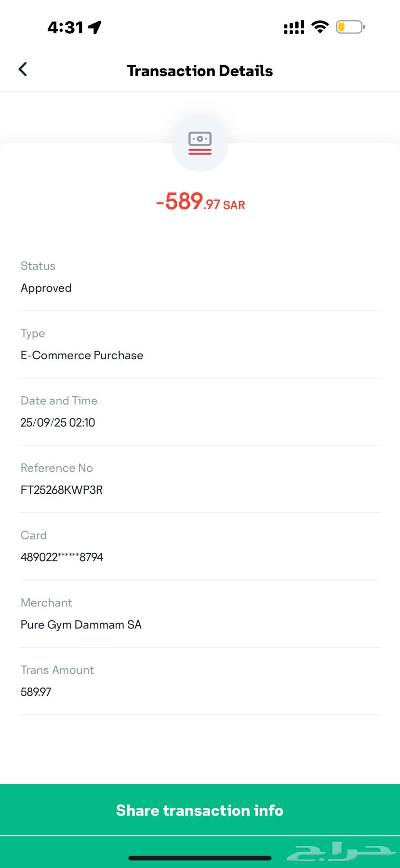Tap the date 25/09/25 02:10
This screenshot has height=868, width=400.
[x=58, y=423]
